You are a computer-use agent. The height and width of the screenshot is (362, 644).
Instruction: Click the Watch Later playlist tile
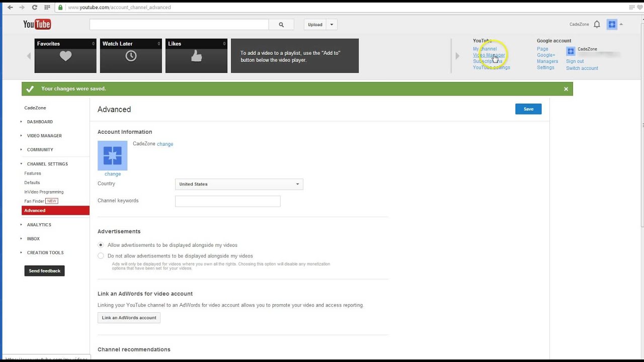pos(131,56)
